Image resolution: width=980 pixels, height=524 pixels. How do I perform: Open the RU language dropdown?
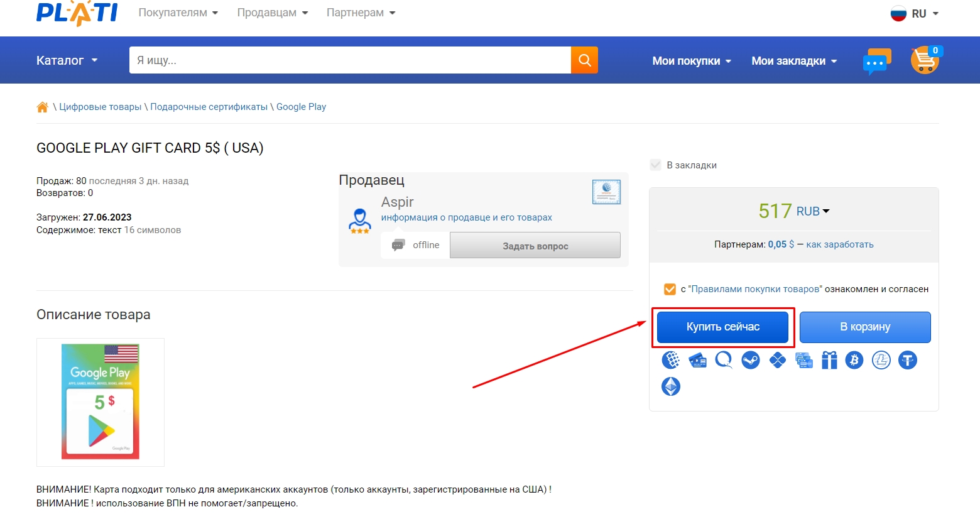(925, 13)
